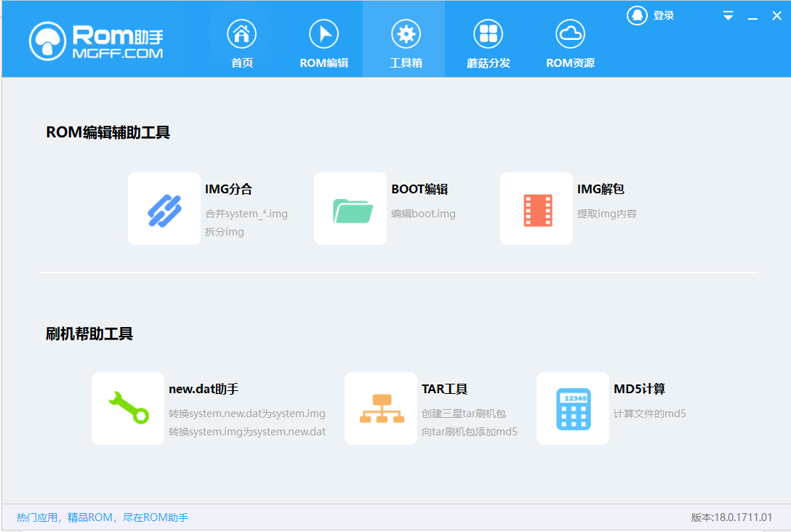Switch to the ROM资源 cloud tab
The height and width of the screenshot is (532, 791).
coord(570,43)
